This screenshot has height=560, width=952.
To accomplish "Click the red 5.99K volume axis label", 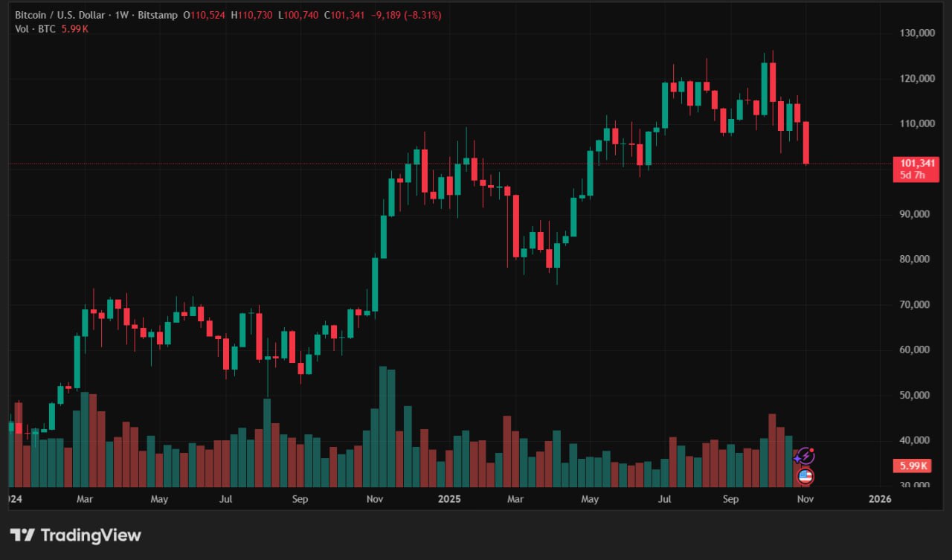I will (914, 466).
